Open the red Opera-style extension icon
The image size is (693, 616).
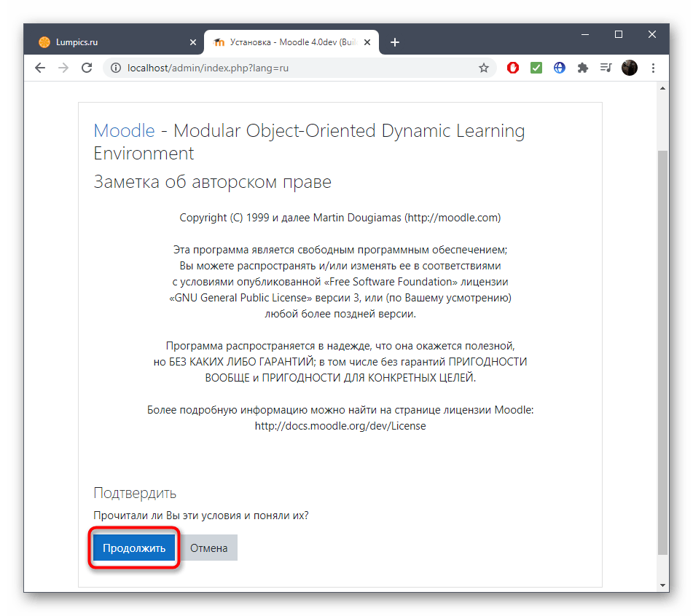(x=513, y=68)
